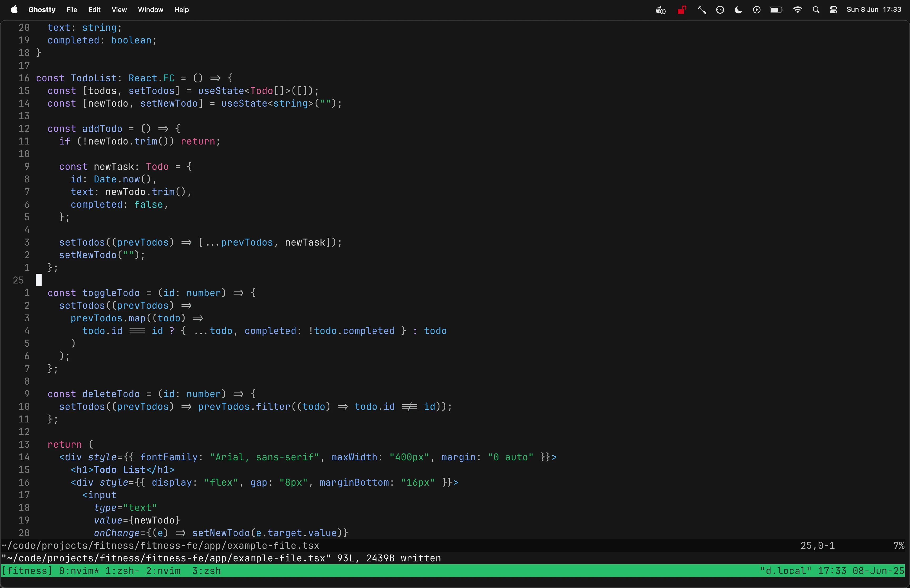Click "id: Date.now()," line
The image size is (910, 588).
tap(113, 179)
